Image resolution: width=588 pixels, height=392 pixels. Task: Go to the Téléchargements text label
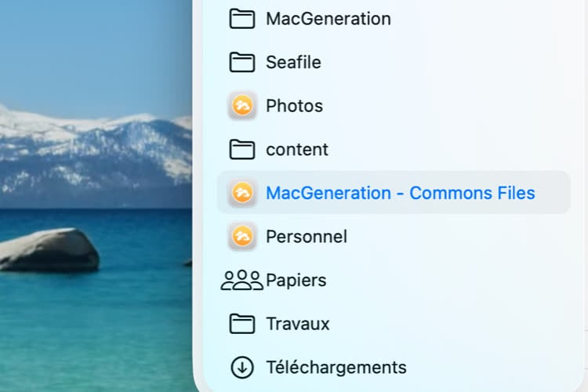tap(336, 367)
